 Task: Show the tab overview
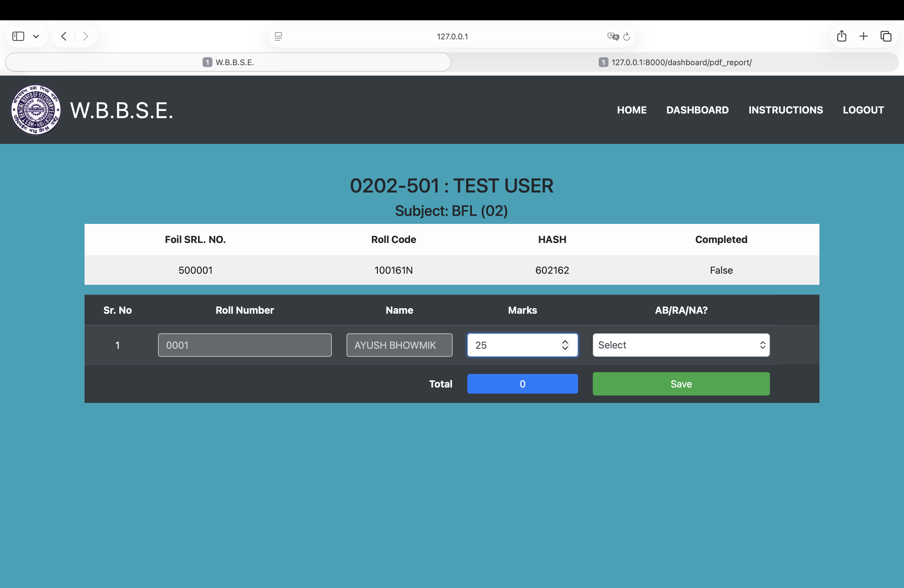tap(886, 37)
